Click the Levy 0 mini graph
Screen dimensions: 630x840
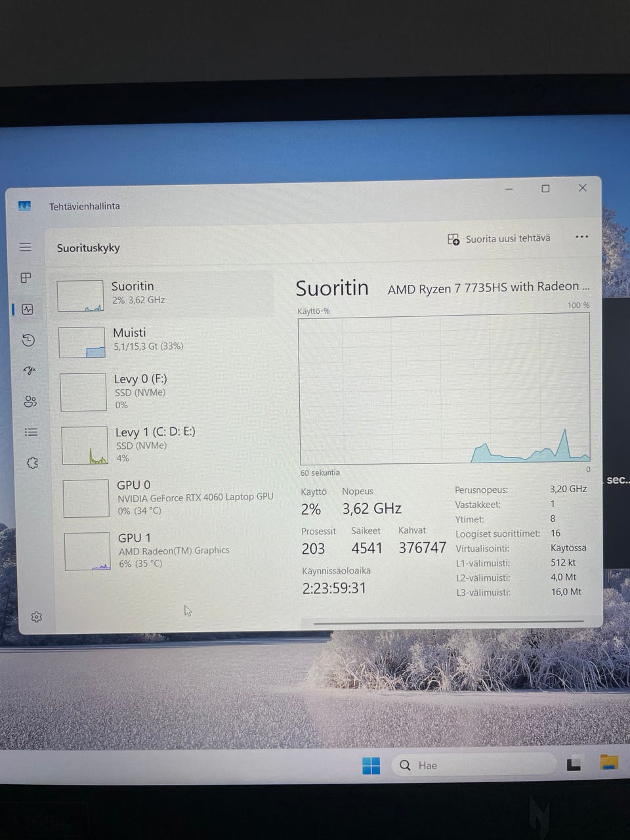coord(83,392)
